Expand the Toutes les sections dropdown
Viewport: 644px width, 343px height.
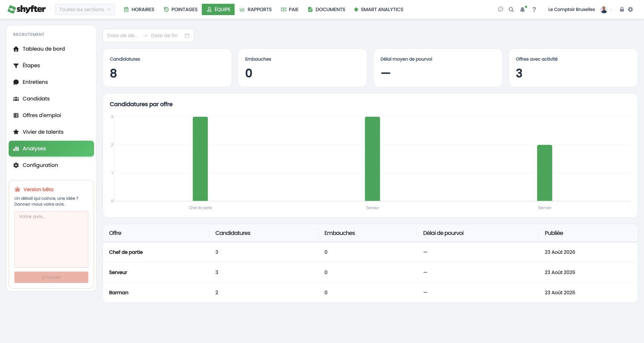[85, 9]
